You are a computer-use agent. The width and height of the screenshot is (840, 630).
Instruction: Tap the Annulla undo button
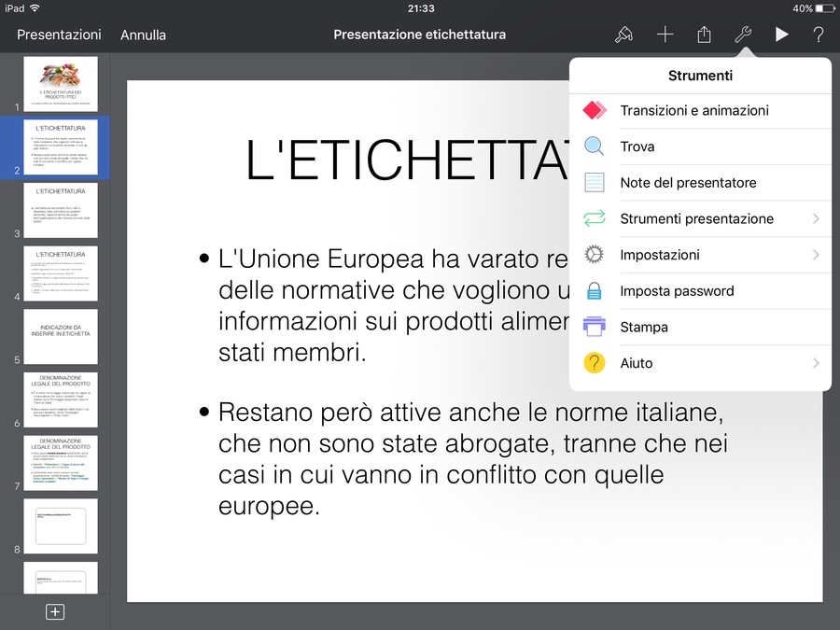[x=143, y=35]
